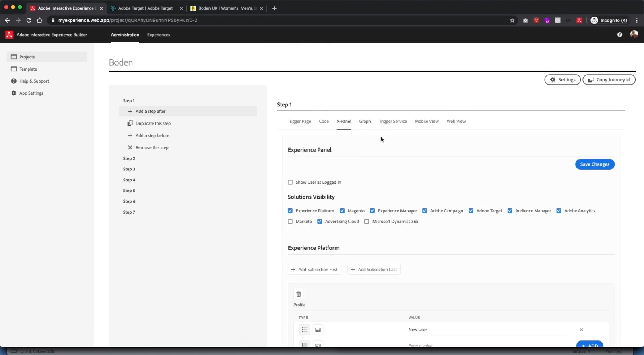
Task: Enable Microsoft Dynamics 365 visibility
Action: tap(367, 221)
